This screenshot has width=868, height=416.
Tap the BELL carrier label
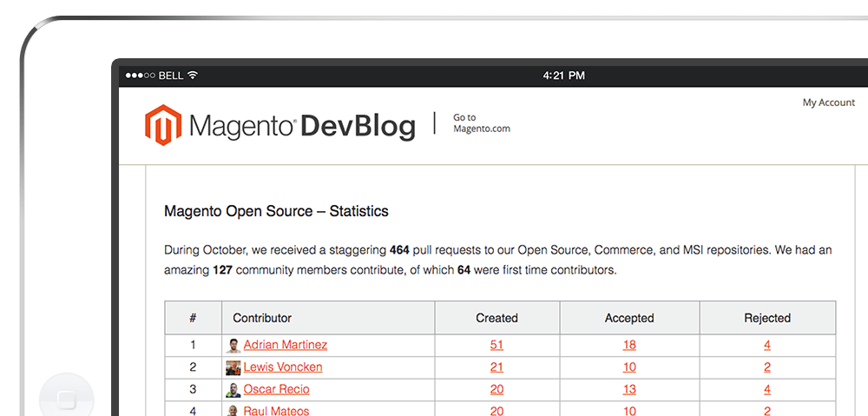pos(171,76)
